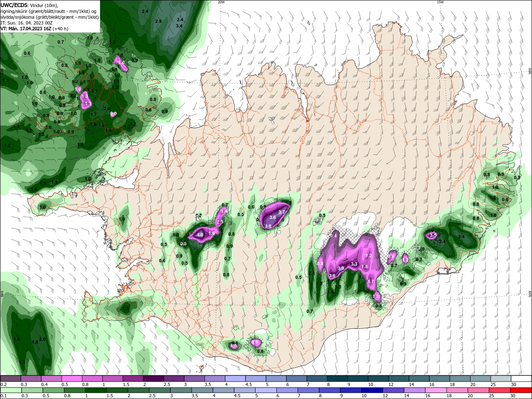Image resolution: width=532 pixels, height=399 pixels.
Task: Pick the 4–4.5 rain legend swatch
Action: pos(224,390)
